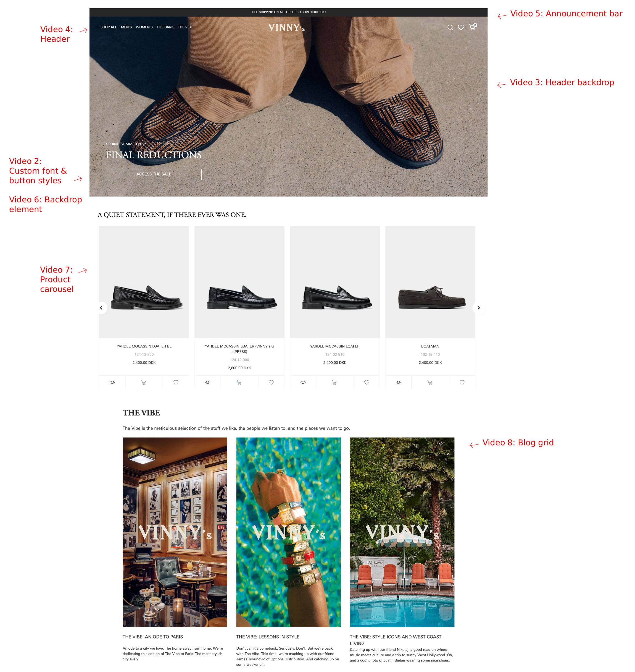Image resolution: width=635 pixels, height=672 pixels.
Task: Click the VINNY's logo in header
Action: tap(287, 27)
